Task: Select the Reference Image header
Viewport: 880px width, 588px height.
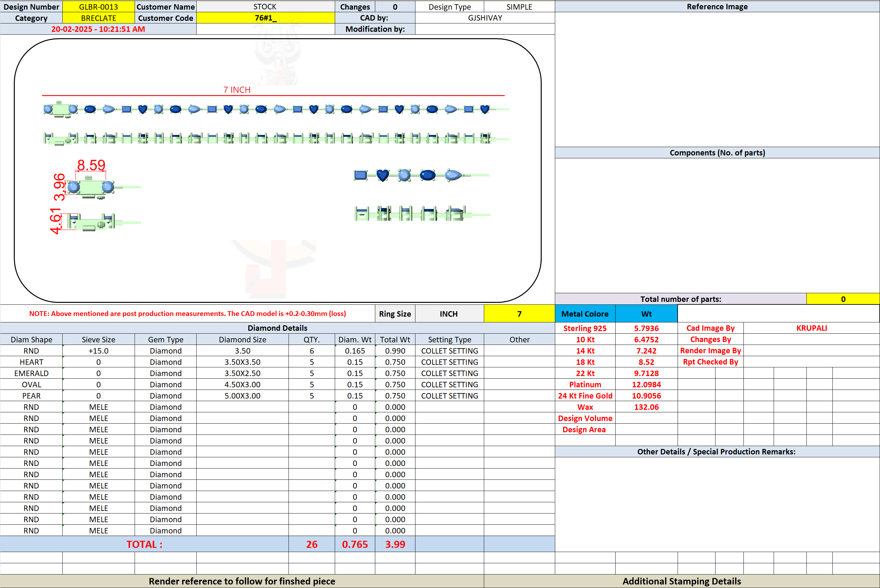Action: point(717,7)
